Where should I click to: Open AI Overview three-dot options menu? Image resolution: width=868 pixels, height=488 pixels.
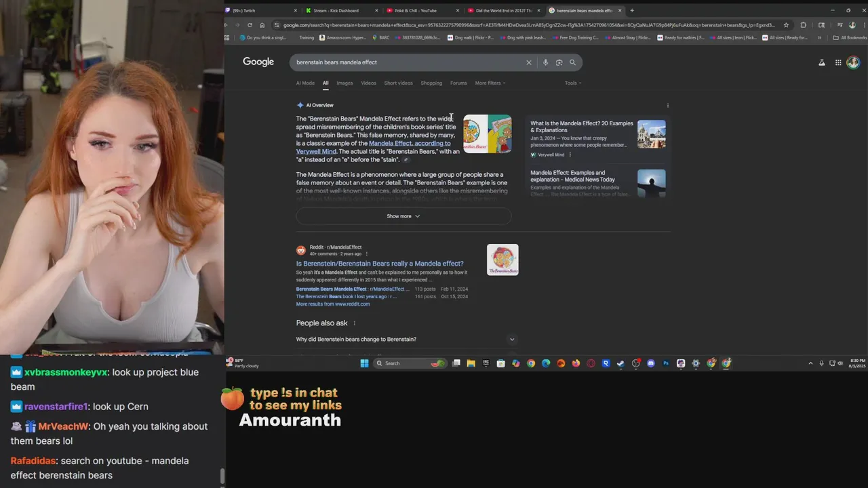pyautogui.click(x=667, y=105)
